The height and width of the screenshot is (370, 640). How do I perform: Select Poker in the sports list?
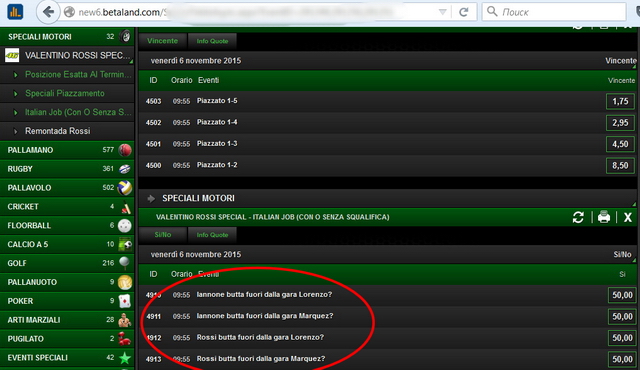coord(67,301)
